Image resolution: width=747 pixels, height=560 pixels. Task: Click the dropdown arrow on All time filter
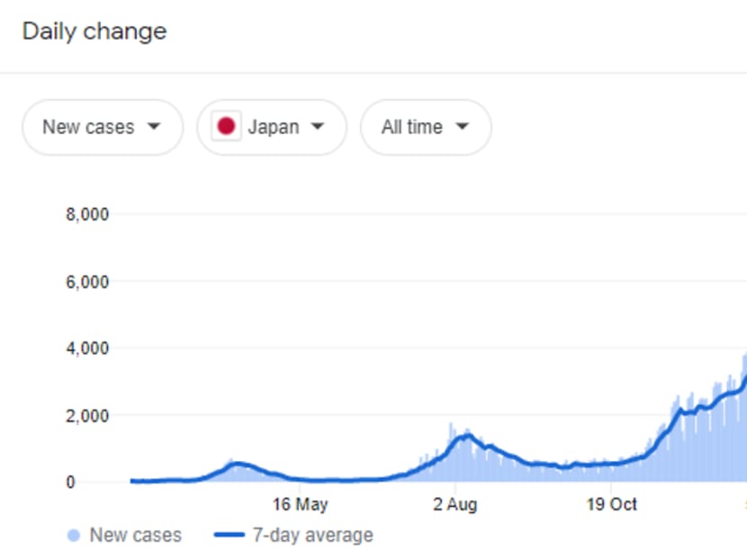(462, 127)
